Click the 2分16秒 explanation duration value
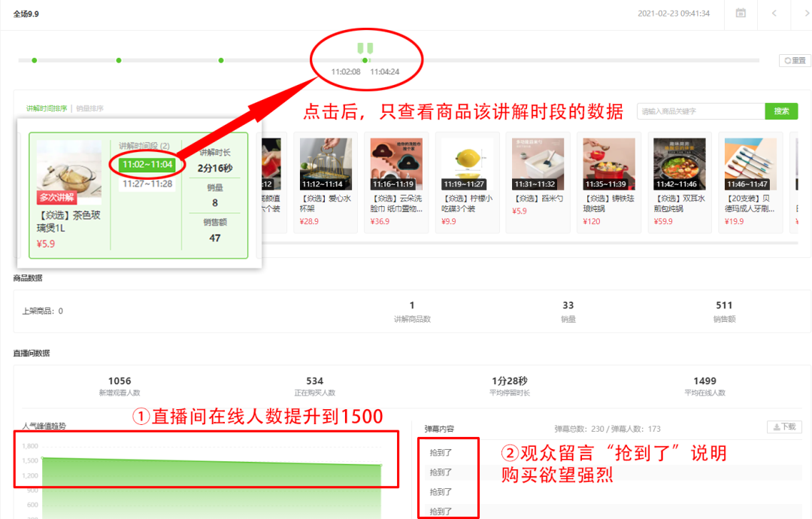This screenshot has width=812, height=519. click(x=215, y=168)
